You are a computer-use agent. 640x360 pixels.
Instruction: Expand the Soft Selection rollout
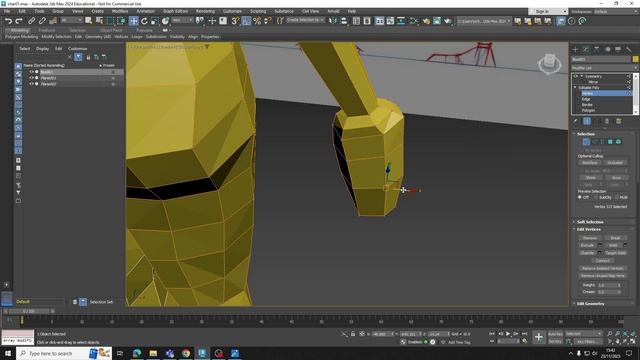pyautogui.click(x=590, y=222)
